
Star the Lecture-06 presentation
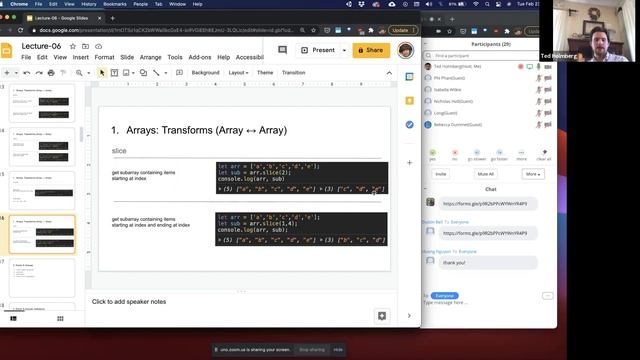[73, 46]
